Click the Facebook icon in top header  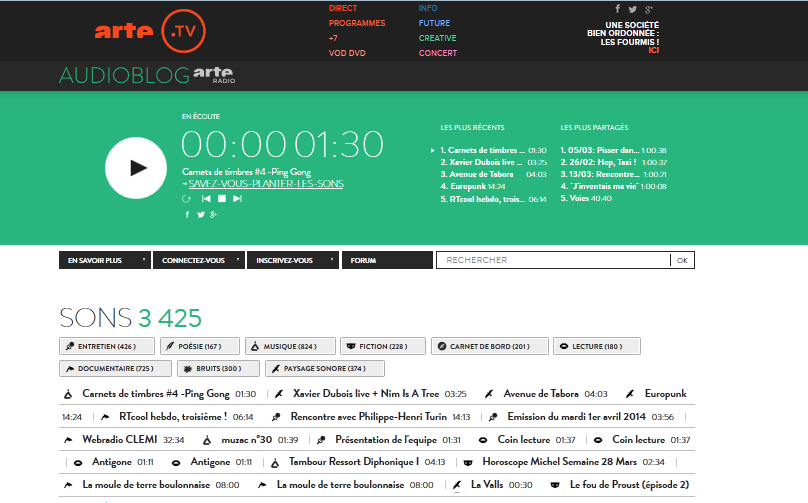point(617,10)
